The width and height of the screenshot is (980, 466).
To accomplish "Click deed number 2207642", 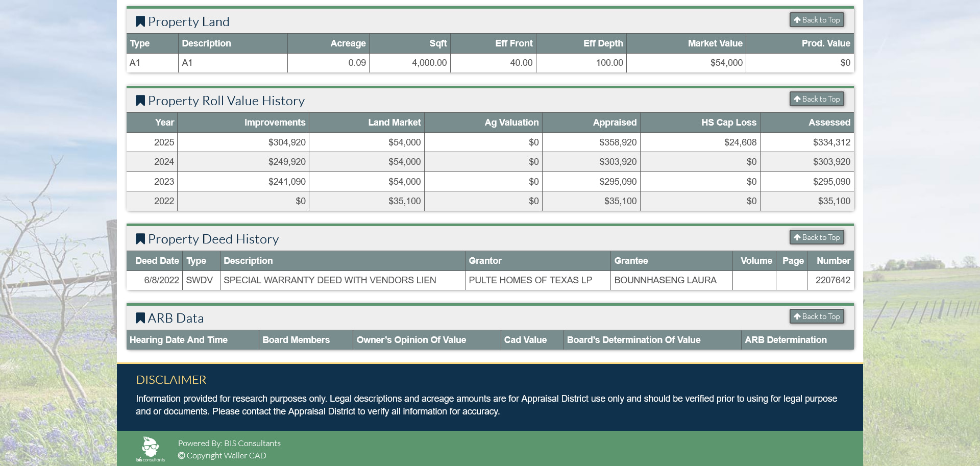I will 832,280.
